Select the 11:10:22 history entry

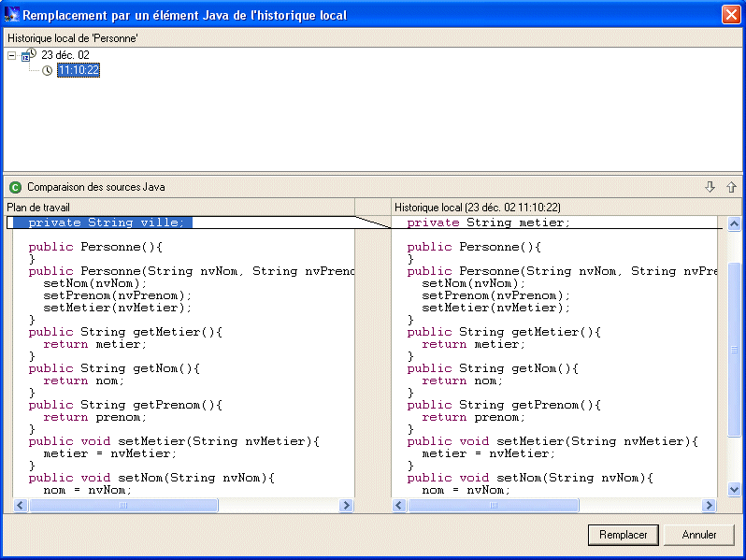coord(79,70)
